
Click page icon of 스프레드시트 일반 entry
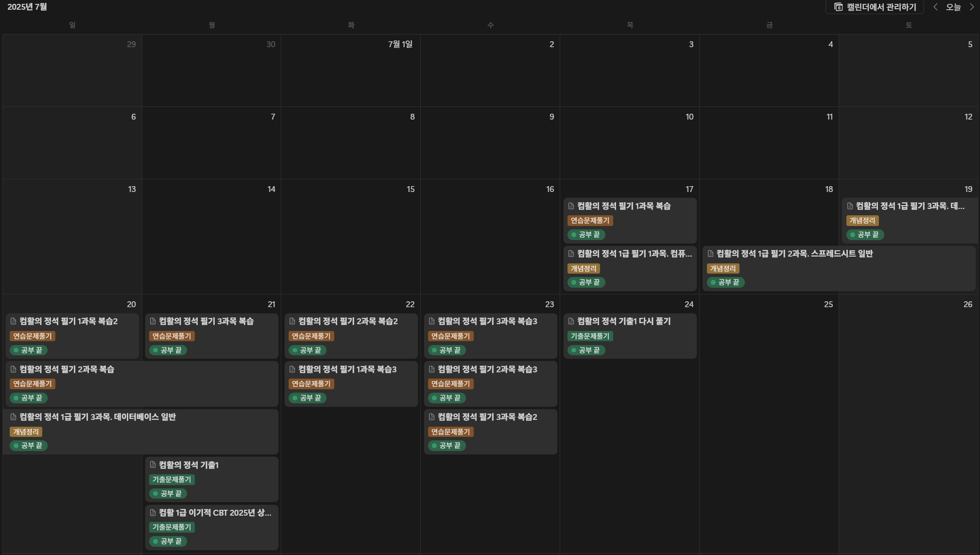pyautogui.click(x=710, y=254)
